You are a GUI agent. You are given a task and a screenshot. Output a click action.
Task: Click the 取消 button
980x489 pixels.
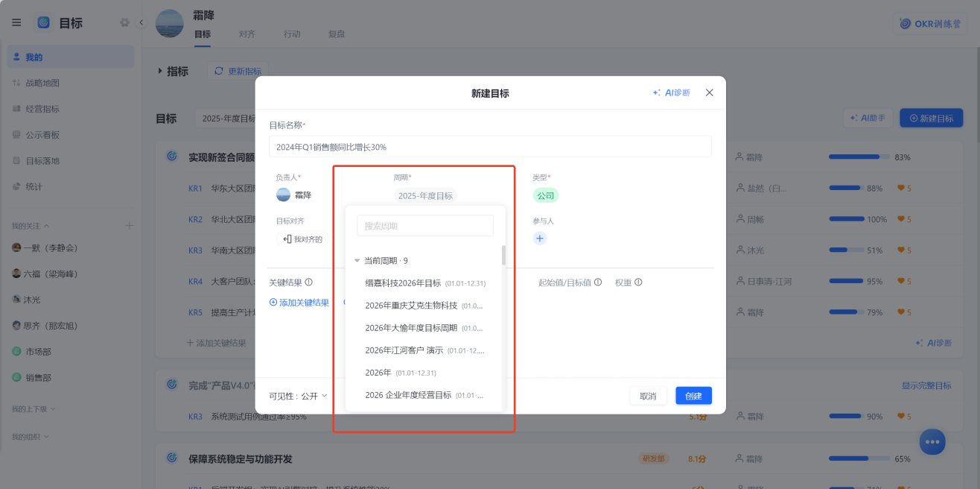(x=648, y=396)
